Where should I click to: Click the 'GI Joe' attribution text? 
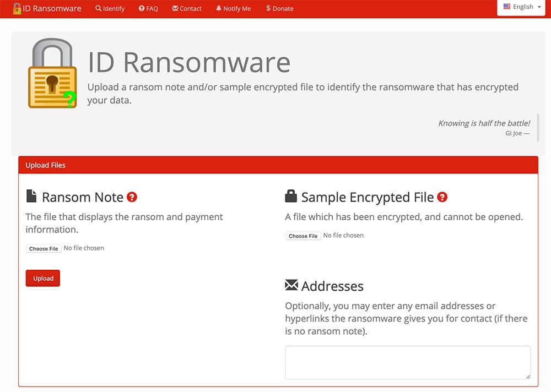click(x=517, y=133)
